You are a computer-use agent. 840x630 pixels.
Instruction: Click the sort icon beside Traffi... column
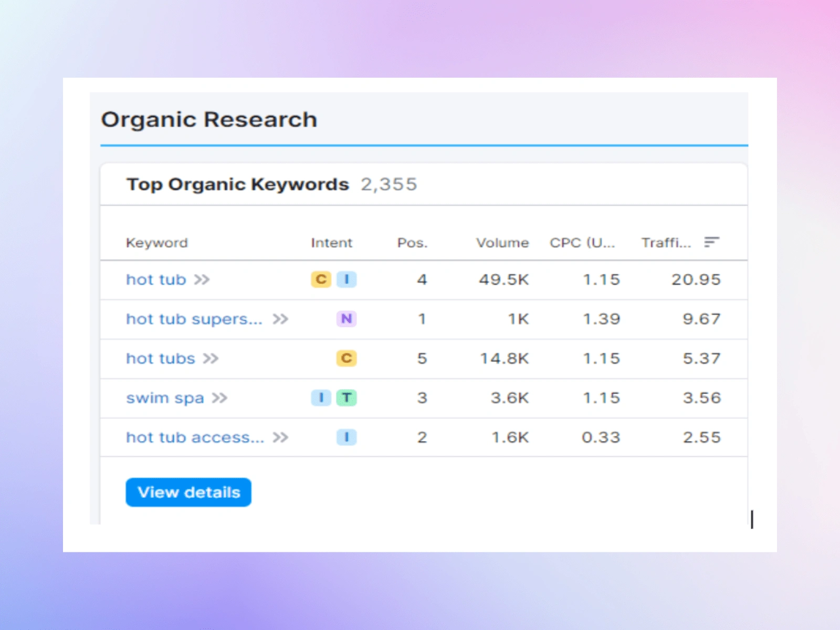(x=712, y=242)
